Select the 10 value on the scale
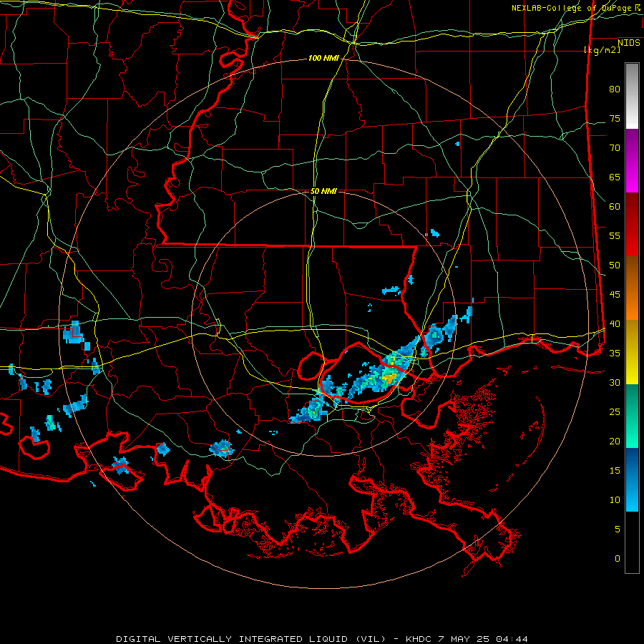Screen dimensions: 644x644 tap(615, 500)
